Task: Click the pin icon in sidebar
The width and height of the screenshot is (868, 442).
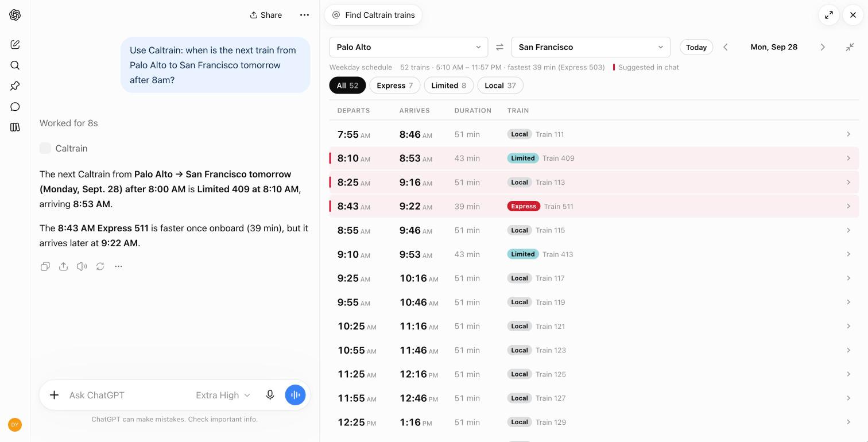Action: [15, 86]
